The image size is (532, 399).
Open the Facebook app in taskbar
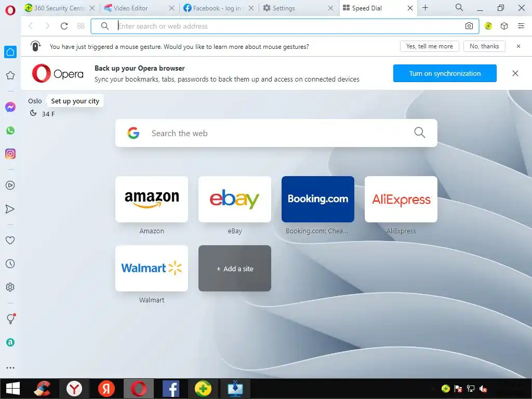(171, 389)
